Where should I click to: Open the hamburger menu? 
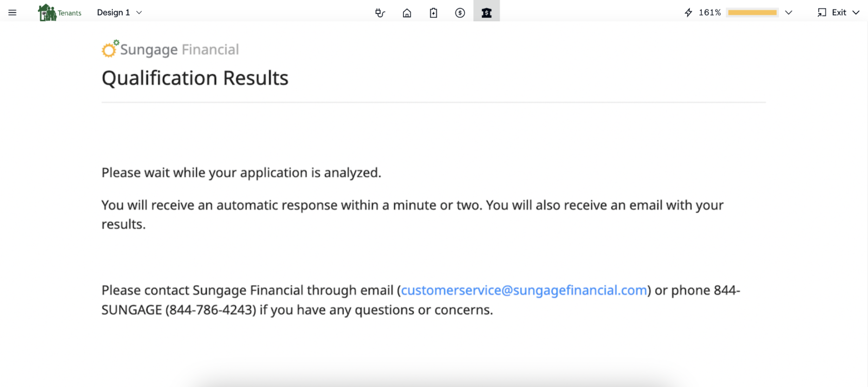coord(13,13)
